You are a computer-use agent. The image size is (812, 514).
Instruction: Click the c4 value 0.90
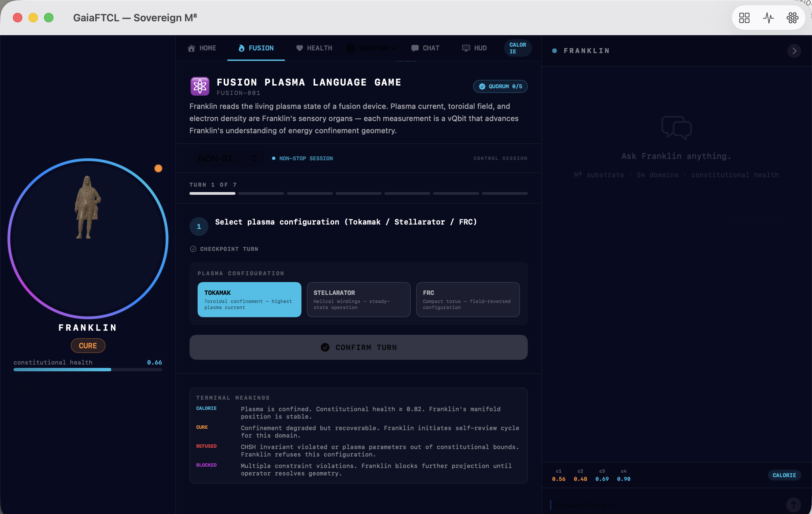(x=624, y=479)
